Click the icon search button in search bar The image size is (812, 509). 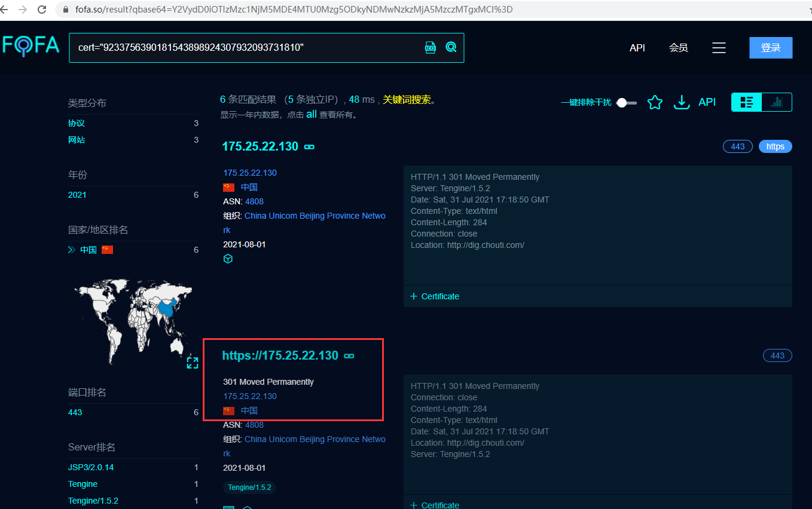coord(431,47)
